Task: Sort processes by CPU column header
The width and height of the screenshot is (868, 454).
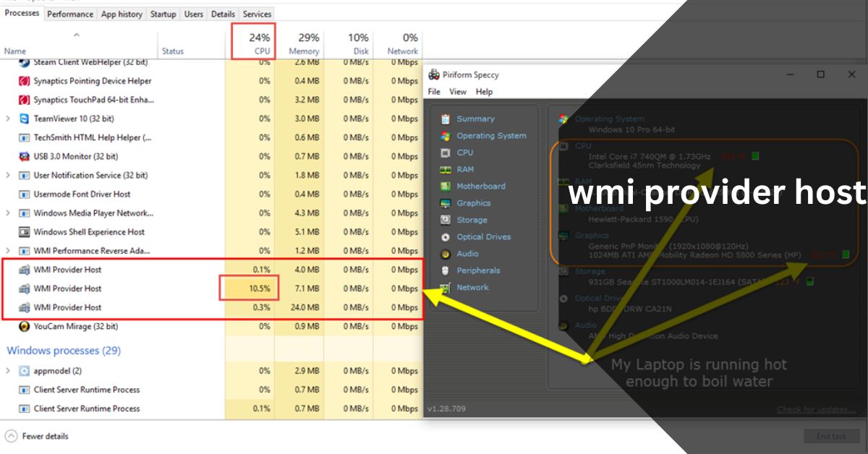Action: coord(254,43)
